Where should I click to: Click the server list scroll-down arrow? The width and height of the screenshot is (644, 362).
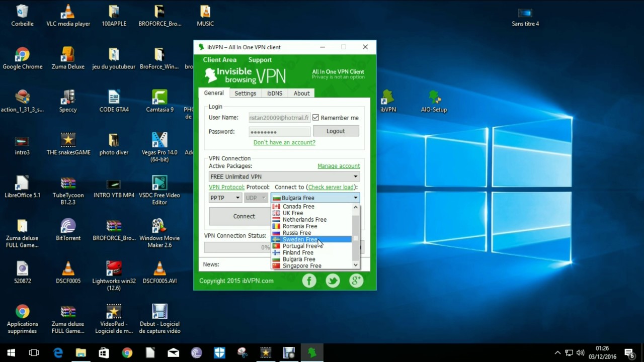tap(356, 265)
